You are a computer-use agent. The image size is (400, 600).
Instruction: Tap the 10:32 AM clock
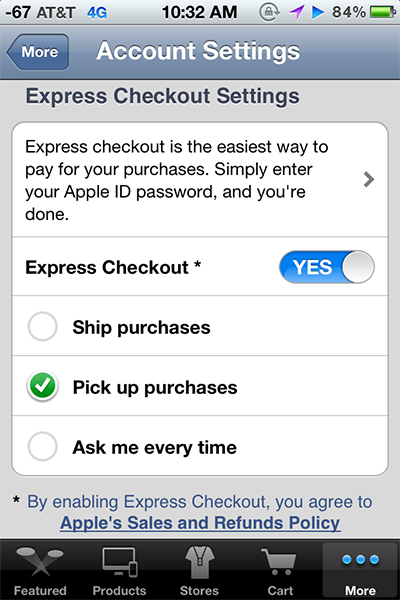[x=199, y=12]
